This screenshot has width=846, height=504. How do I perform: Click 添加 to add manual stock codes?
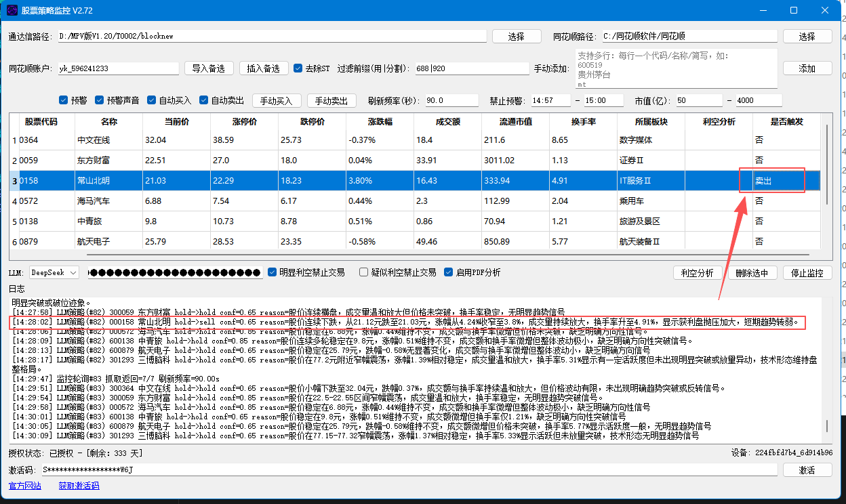coord(807,68)
